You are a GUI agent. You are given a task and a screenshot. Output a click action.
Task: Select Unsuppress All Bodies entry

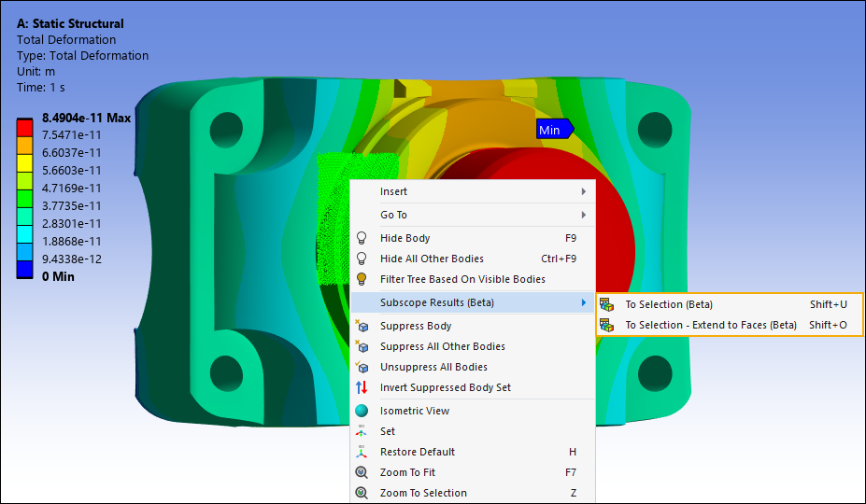click(473, 367)
